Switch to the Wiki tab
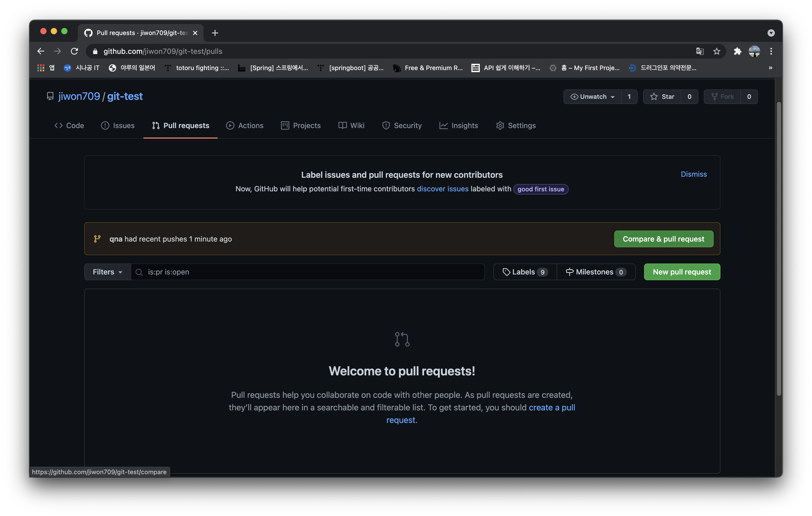Screen dimensions: 812x516 click(351, 125)
